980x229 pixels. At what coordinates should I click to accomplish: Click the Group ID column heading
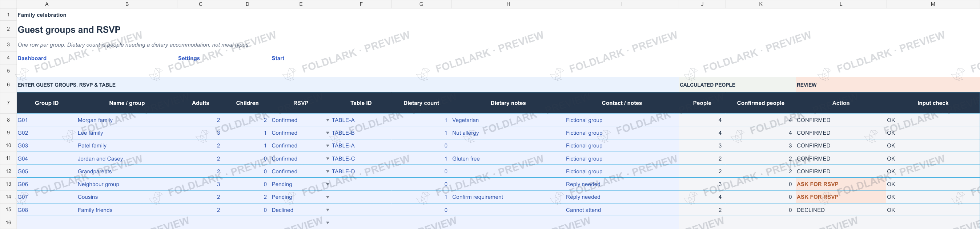tap(47, 103)
